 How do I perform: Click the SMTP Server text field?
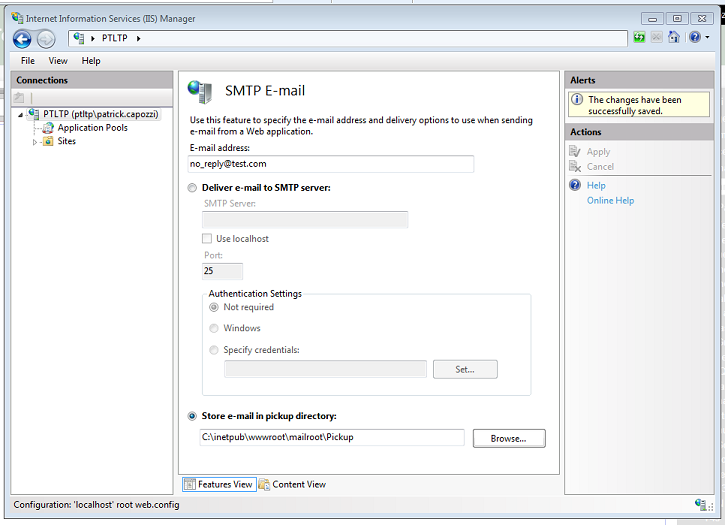click(305, 220)
